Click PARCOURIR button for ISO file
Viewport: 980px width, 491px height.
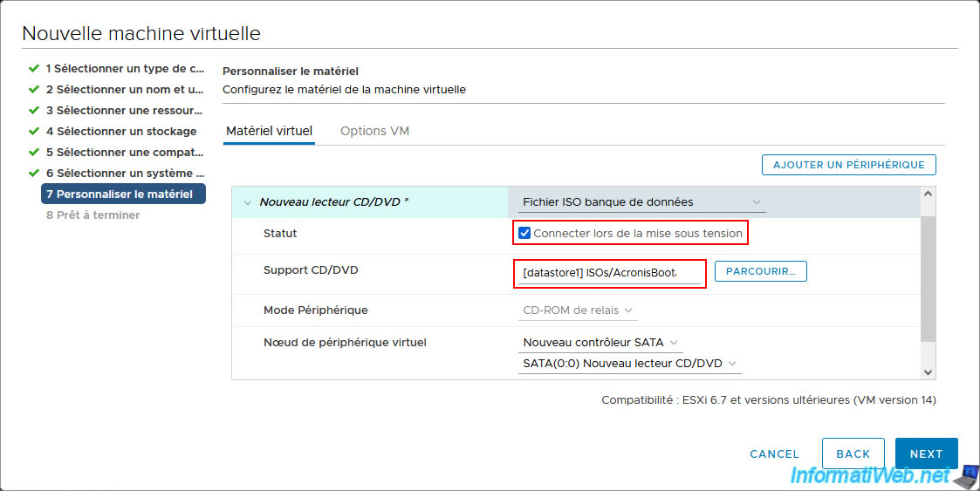tap(761, 271)
